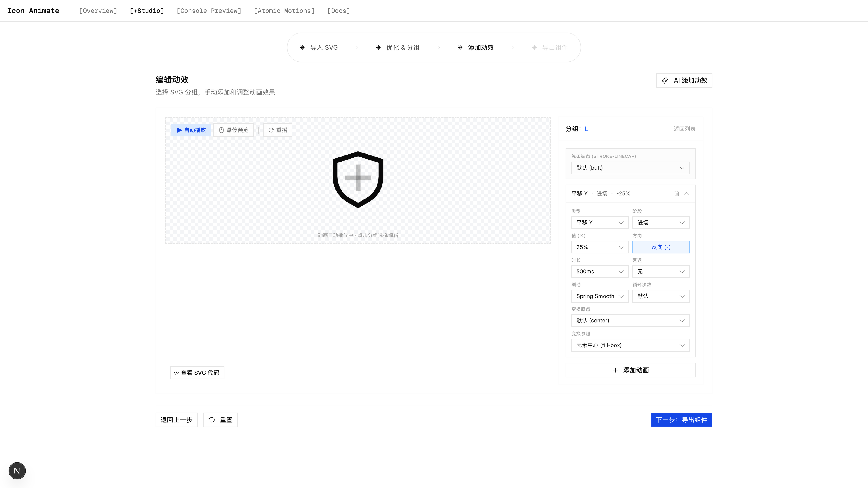The height and width of the screenshot is (488, 868).
Task: Click the 添加动画 button
Action: coord(630,370)
